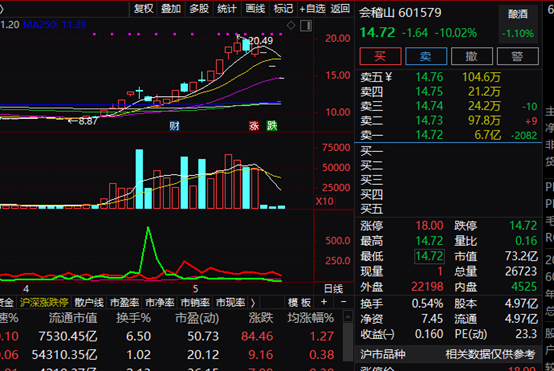Click the blue 卖 sell button
Image resolution: width=554 pixels, height=371 pixels.
coord(426,56)
